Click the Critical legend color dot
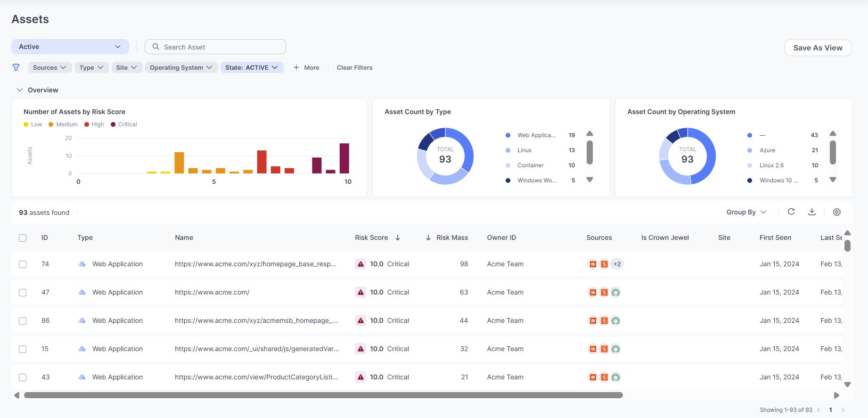Screen dimensions: 868x418 pyautogui.click(x=113, y=124)
